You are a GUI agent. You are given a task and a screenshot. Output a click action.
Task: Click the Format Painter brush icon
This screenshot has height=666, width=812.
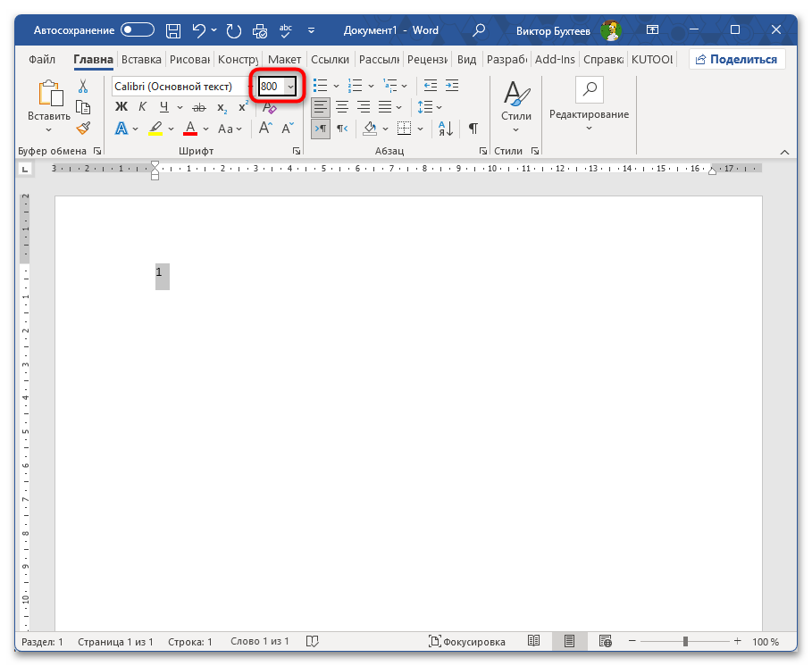[x=83, y=129]
